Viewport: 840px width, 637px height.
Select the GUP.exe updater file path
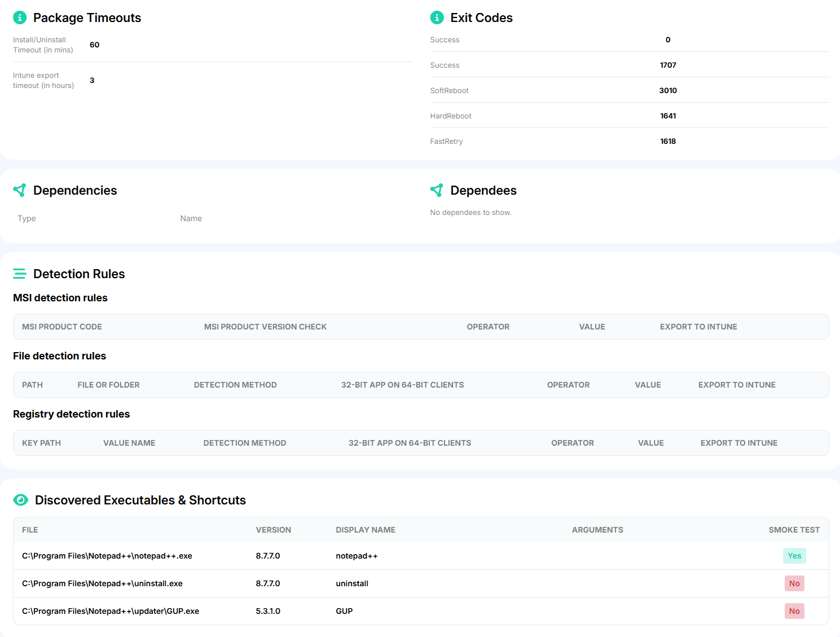coord(111,611)
